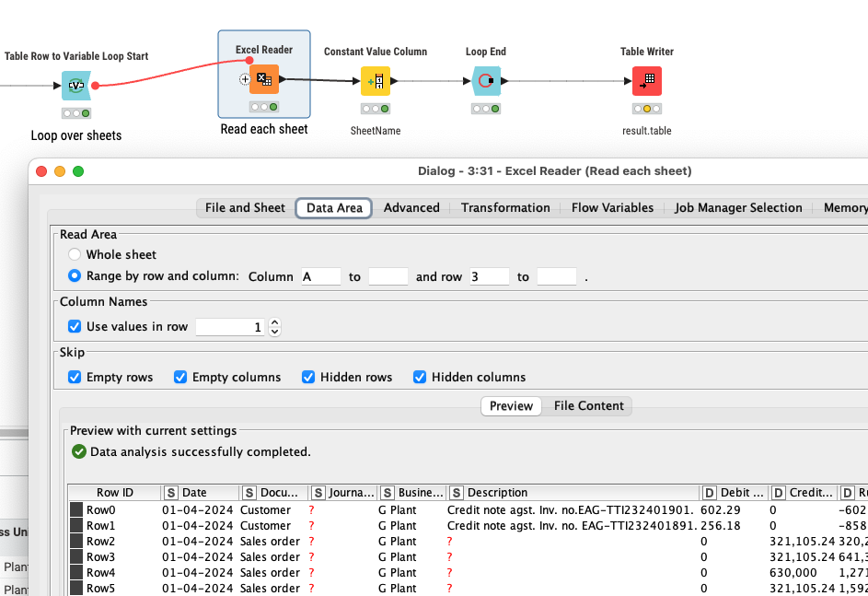The width and height of the screenshot is (868, 596).
Task: Close the Excel Reader dialog window
Action: tap(41, 171)
